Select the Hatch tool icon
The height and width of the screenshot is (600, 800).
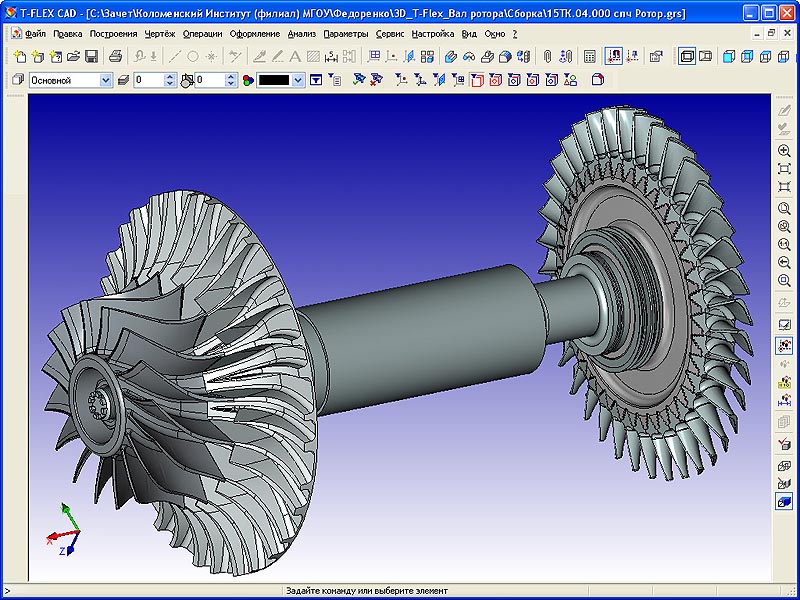point(311,51)
